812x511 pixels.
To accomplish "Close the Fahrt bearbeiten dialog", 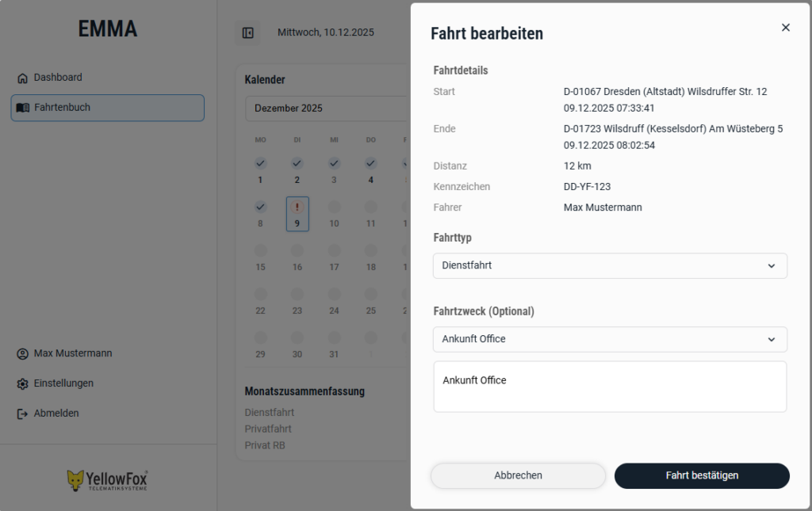I will tap(785, 28).
